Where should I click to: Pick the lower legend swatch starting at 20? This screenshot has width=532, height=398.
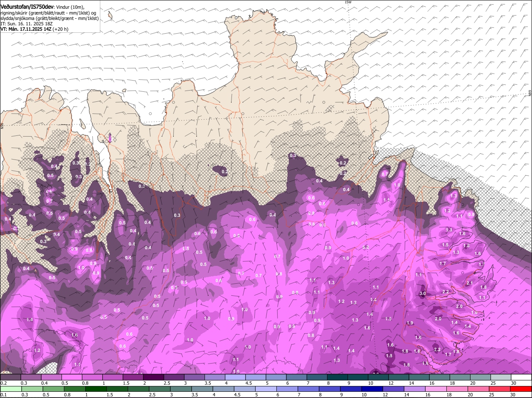(x=478, y=389)
